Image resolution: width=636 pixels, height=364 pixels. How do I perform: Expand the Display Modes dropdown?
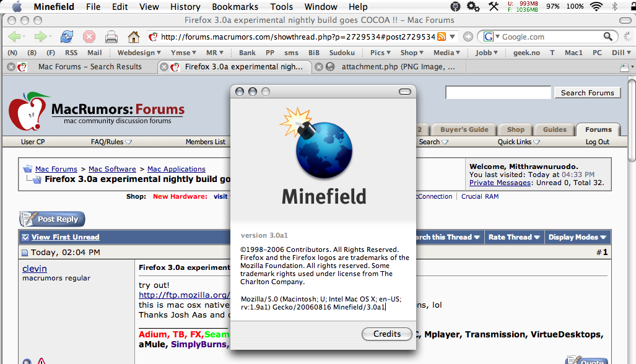pyautogui.click(x=577, y=237)
